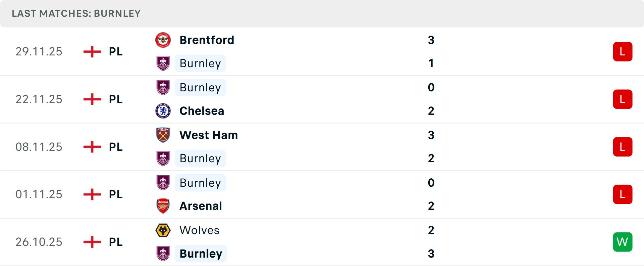Screen dimensions: 644x266
Task: Click the Arsenal club crest icon
Action: pyautogui.click(x=163, y=206)
